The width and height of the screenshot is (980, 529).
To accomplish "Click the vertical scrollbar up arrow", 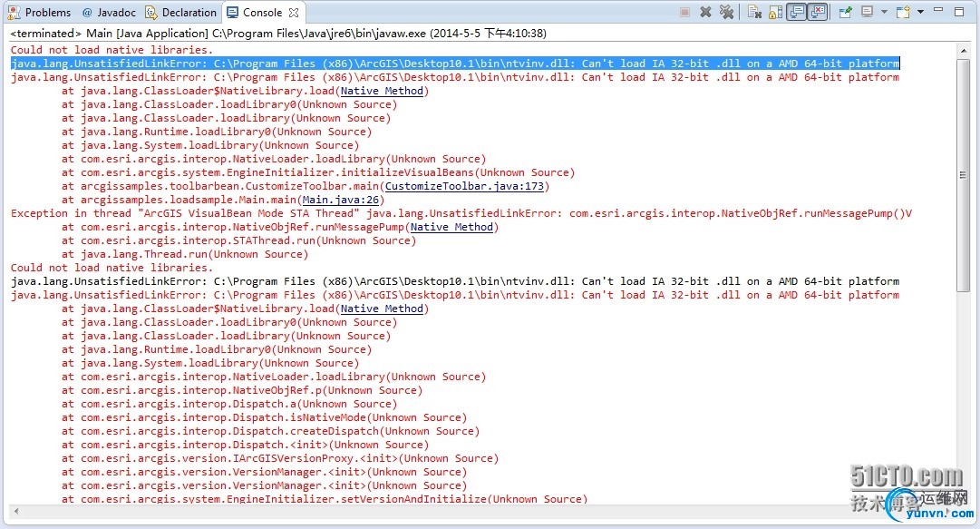I will pos(963,50).
